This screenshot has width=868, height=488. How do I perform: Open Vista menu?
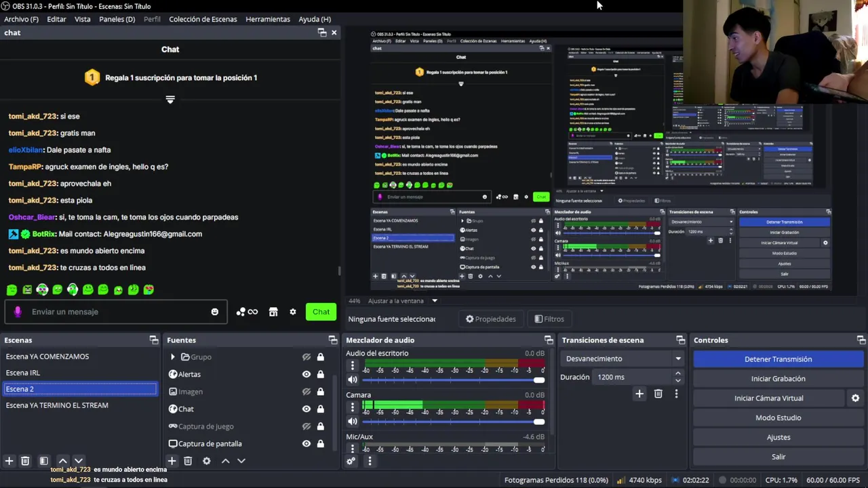82,19
